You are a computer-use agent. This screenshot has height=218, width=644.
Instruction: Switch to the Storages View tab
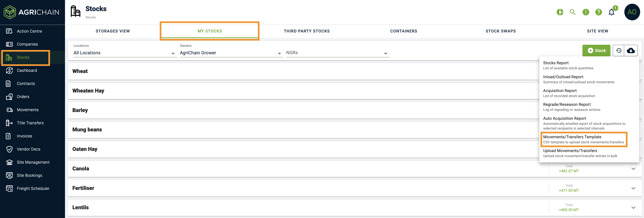(x=113, y=31)
